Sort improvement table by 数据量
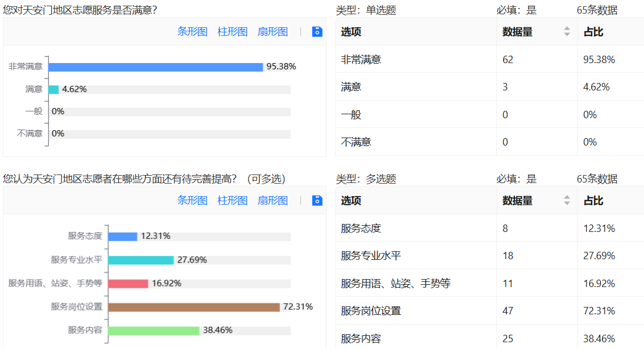Image resolution: width=644 pixels, height=349 pixels. pyautogui.click(x=566, y=201)
